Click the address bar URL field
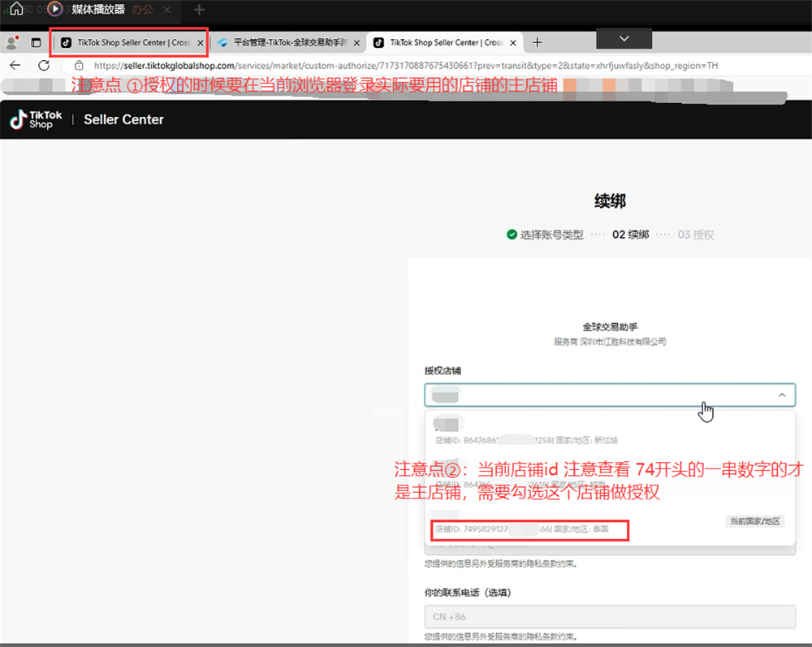 405,66
